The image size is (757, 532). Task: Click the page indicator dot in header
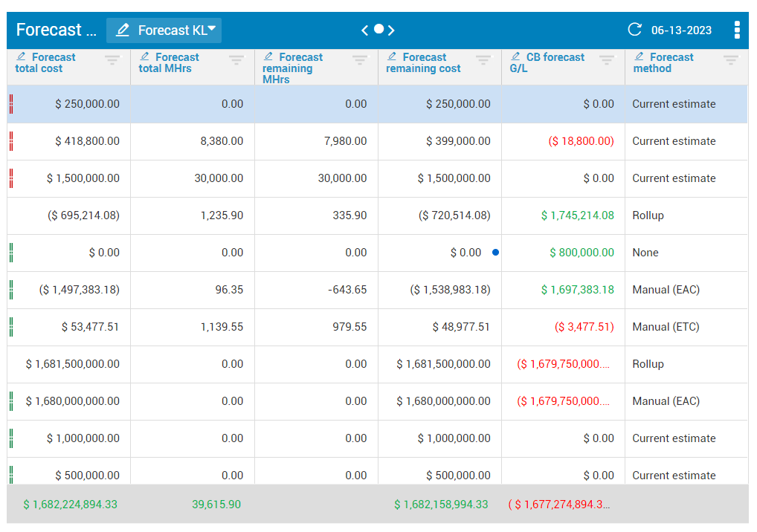coord(378,29)
